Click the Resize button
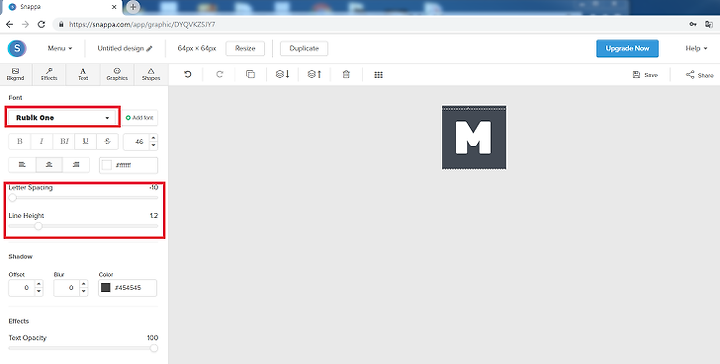Image resolution: width=720 pixels, height=364 pixels. point(245,48)
